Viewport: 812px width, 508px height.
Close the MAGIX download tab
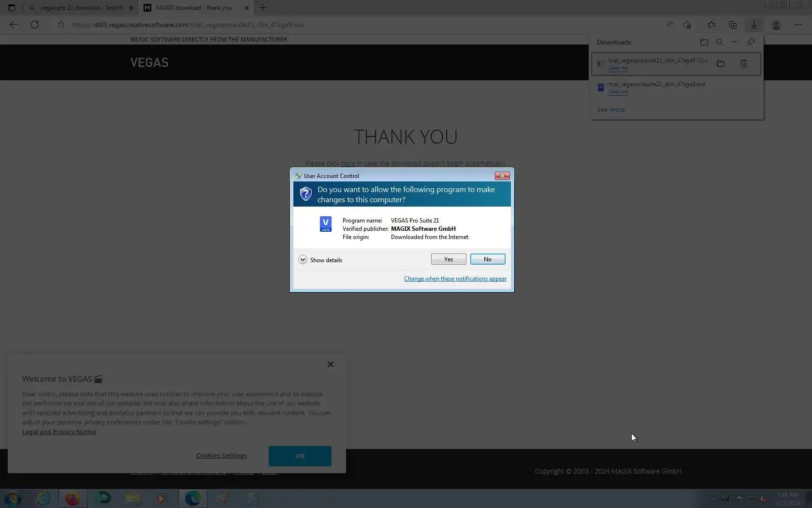click(246, 8)
